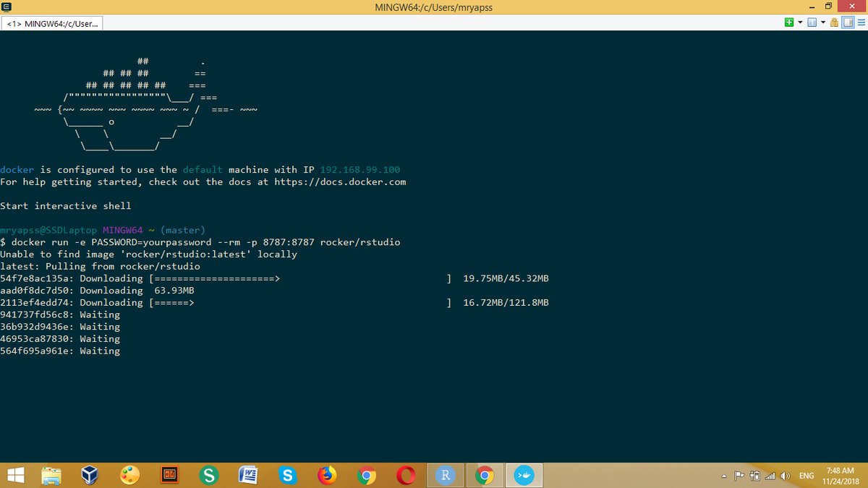
Task: Click the Docker whale ASCII art
Action: [145, 104]
